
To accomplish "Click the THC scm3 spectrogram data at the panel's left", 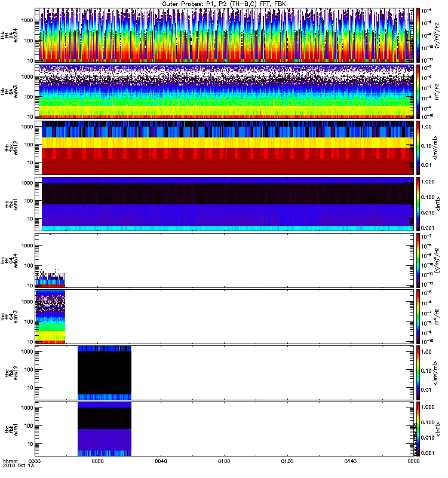I will click(50, 317).
